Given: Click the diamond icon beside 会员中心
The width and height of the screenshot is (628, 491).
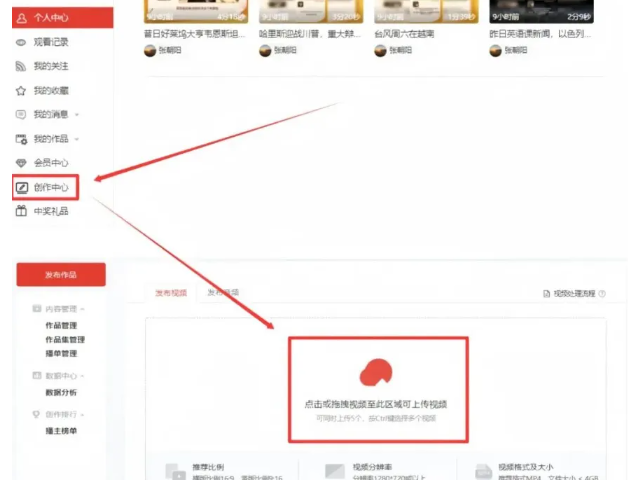Looking at the screenshot, I should [x=21, y=163].
